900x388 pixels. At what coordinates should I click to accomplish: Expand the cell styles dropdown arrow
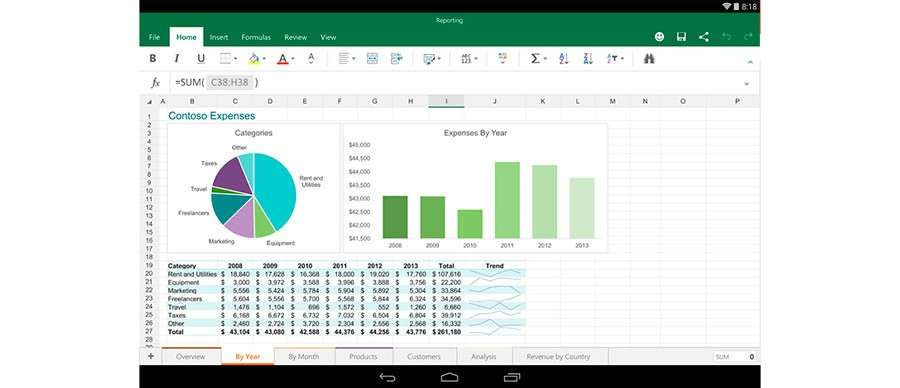pyautogui.click(x=439, y=59)
